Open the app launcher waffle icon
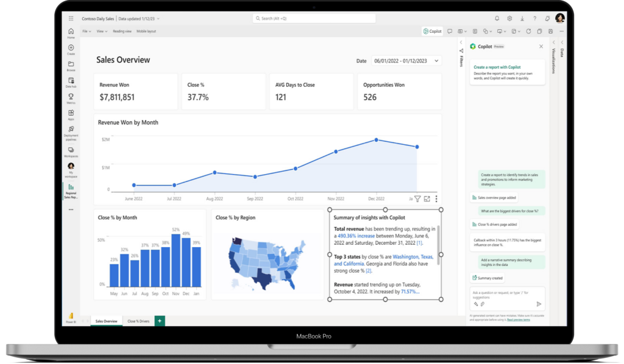 [71, 18]
